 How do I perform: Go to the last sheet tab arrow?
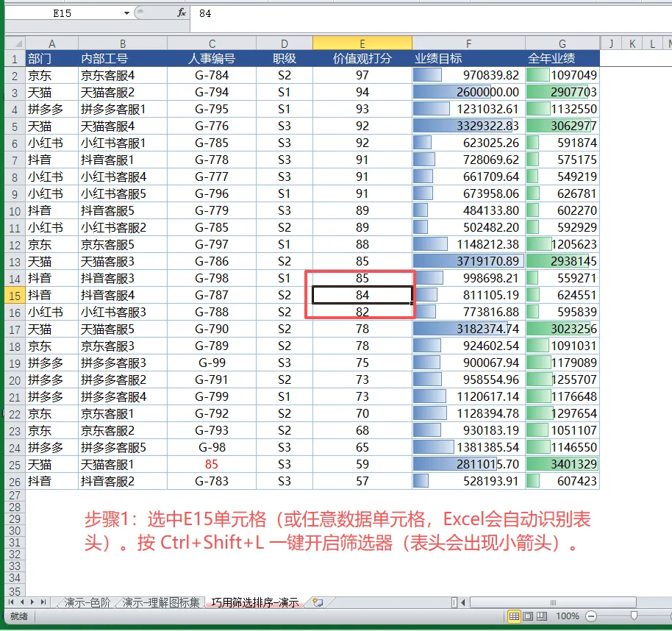pyautogui.click(x=43, y=602)
